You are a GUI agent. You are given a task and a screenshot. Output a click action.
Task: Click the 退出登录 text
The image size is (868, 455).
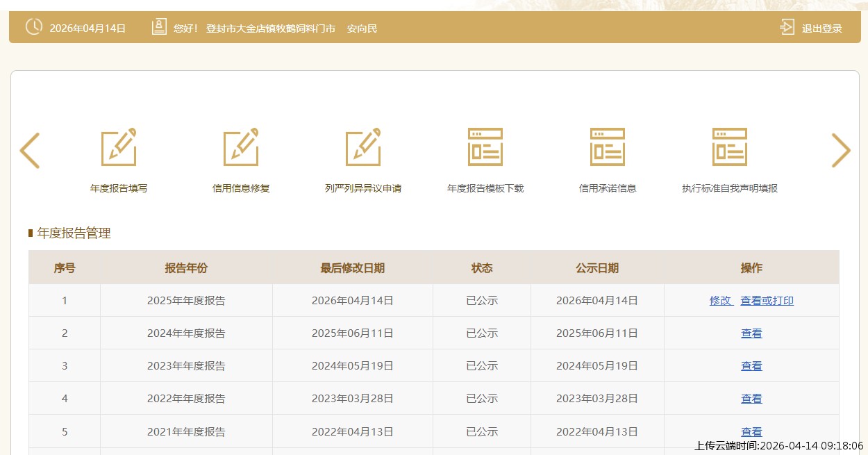point(821,28)
